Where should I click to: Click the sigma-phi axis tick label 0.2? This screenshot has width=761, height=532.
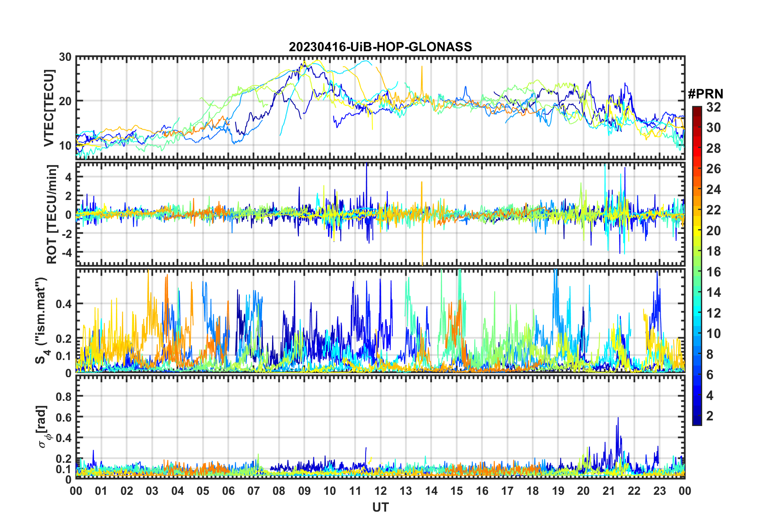pyautogui.click(x=64, y=458)
